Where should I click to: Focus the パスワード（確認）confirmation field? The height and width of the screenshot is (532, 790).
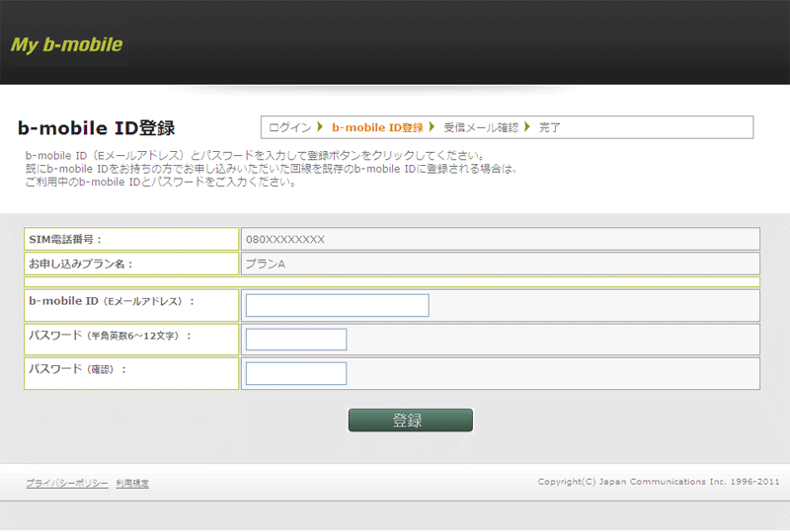296,373
